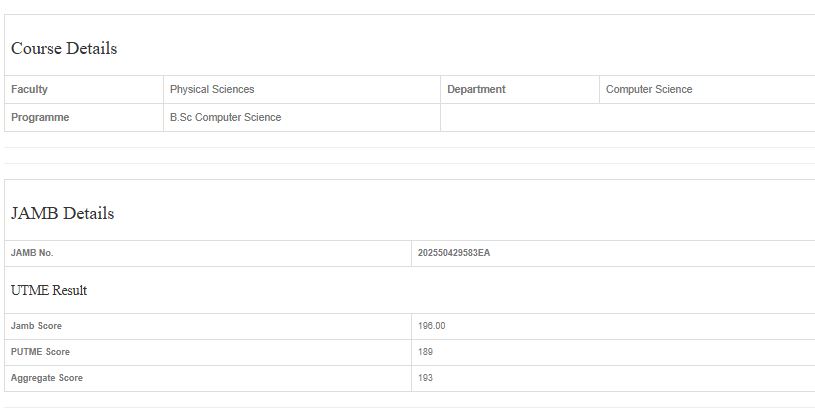This screenshot has width=815, height=414.
Task: Select the Physical Sciences faculty value
Action: 212,90
